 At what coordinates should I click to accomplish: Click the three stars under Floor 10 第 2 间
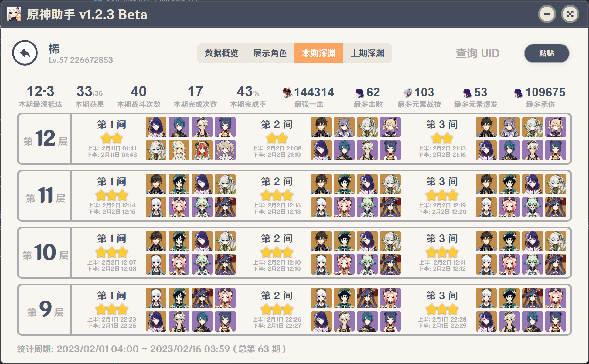(277, 252)
